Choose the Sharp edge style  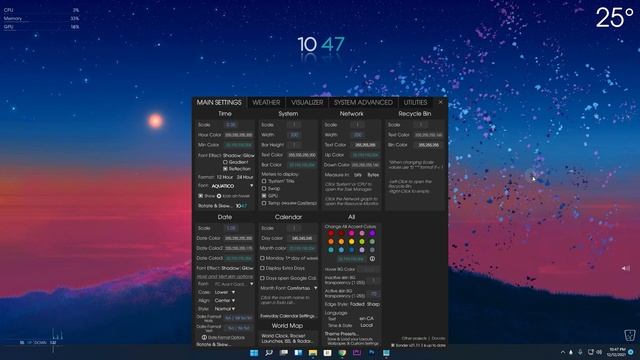point(373,304)
